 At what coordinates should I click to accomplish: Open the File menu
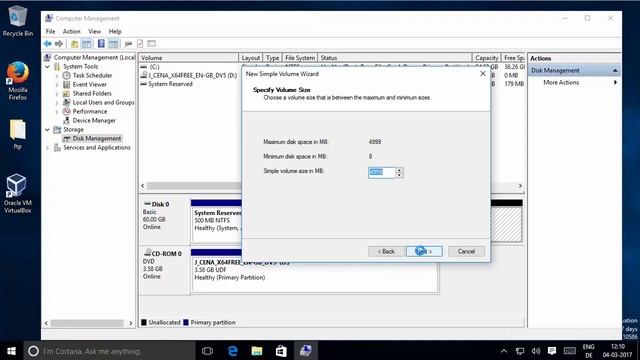pos(50,31)
